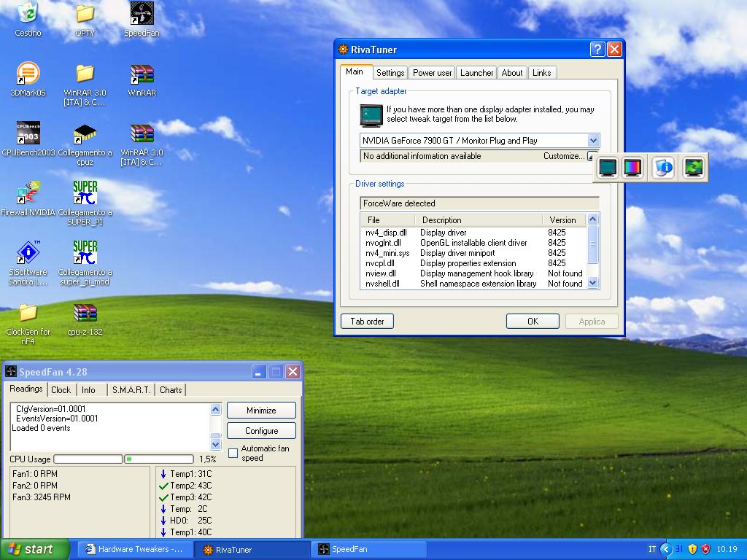Screen dimensions: 747x560
Task: Click driver list scroll up arrow
Action: [x=592, y=219]
